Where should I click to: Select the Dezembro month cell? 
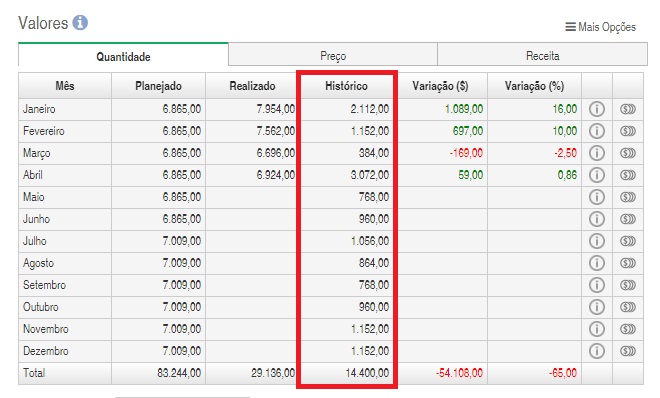pyautogui.click(x=65, y=351)
